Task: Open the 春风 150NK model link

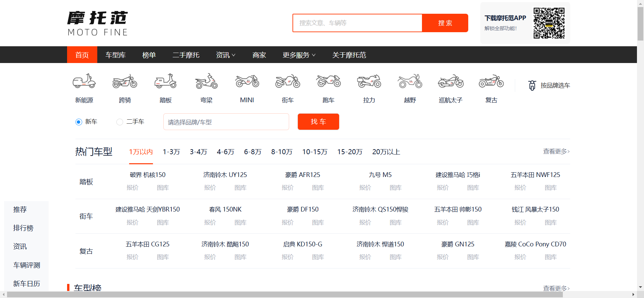Action: click(225, 210)
